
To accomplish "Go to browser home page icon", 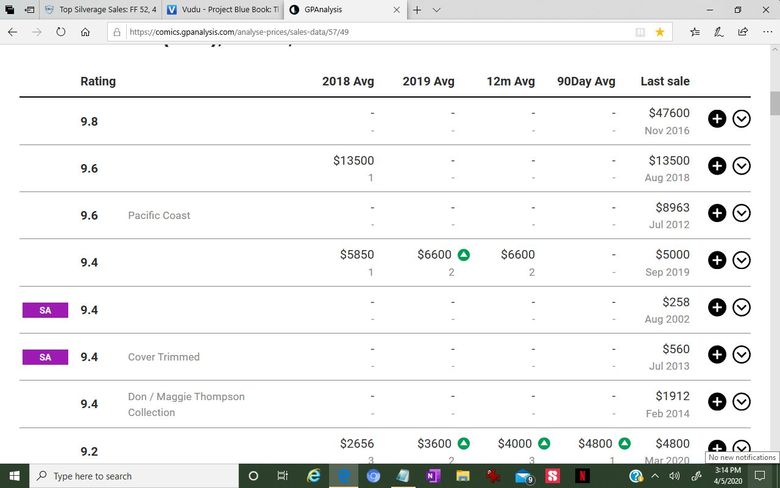I will pyautogui.click(x=85, y=32).
